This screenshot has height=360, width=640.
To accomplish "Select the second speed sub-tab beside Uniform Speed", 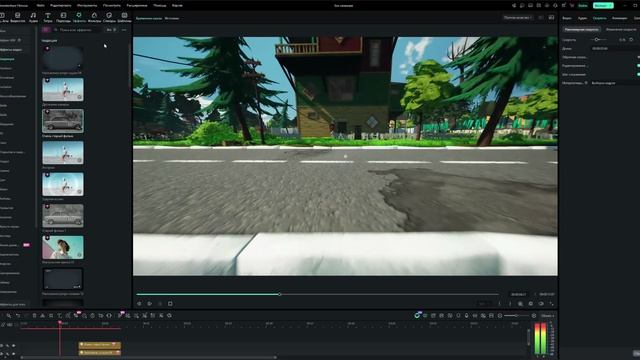I will click(621, 29).
